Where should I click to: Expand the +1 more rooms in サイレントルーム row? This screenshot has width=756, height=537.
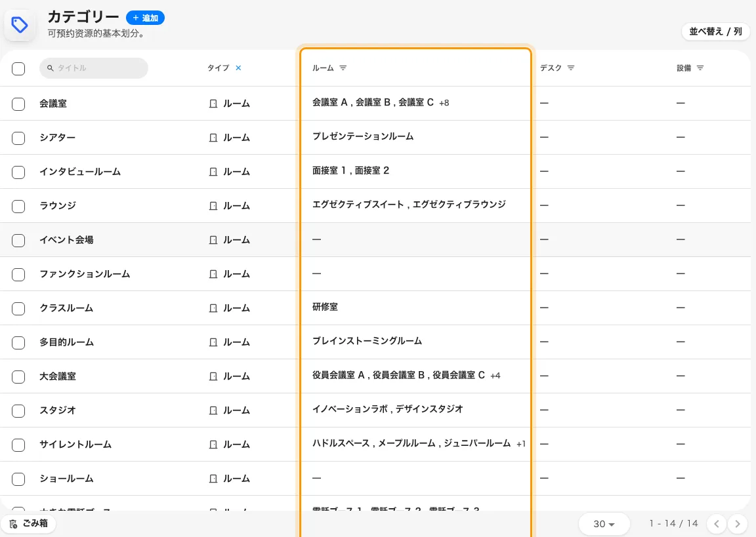520,444
